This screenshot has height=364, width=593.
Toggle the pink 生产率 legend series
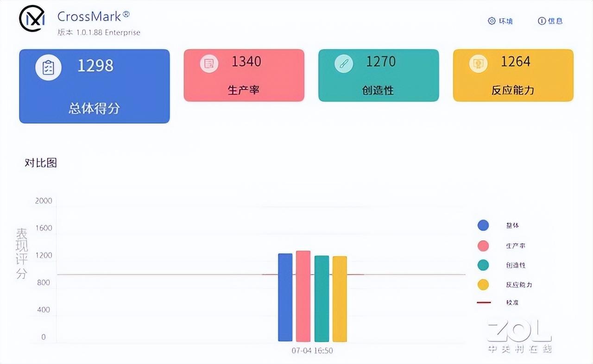(483, 245)
